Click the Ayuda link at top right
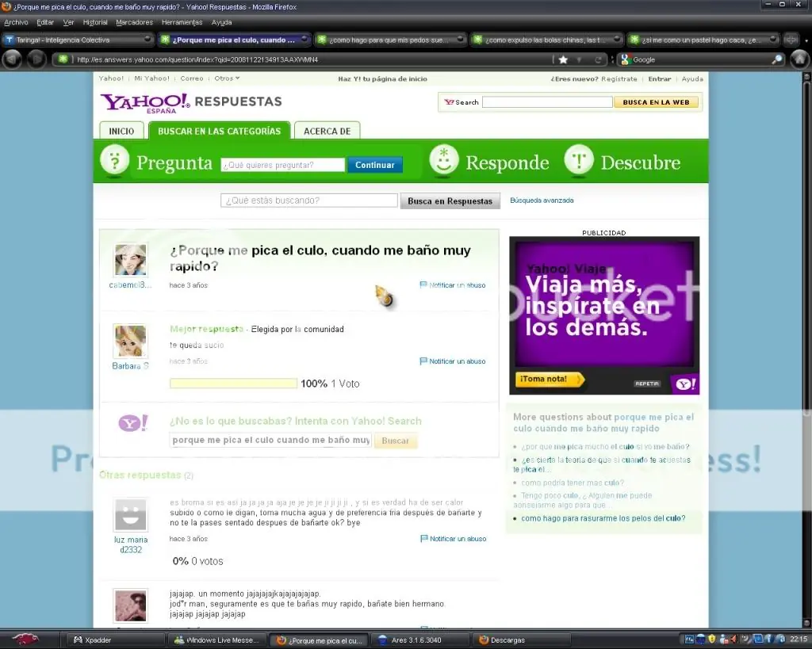812x649 pixels. (692, 78)
